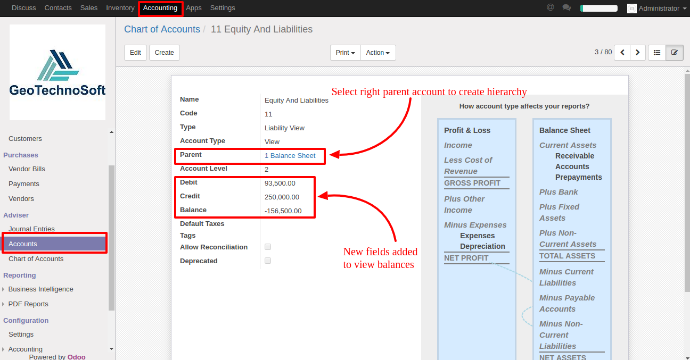Toggle the Deprecated checkbox
The width and height of the screenshot is (690, 360).
(x=268, y=261)
